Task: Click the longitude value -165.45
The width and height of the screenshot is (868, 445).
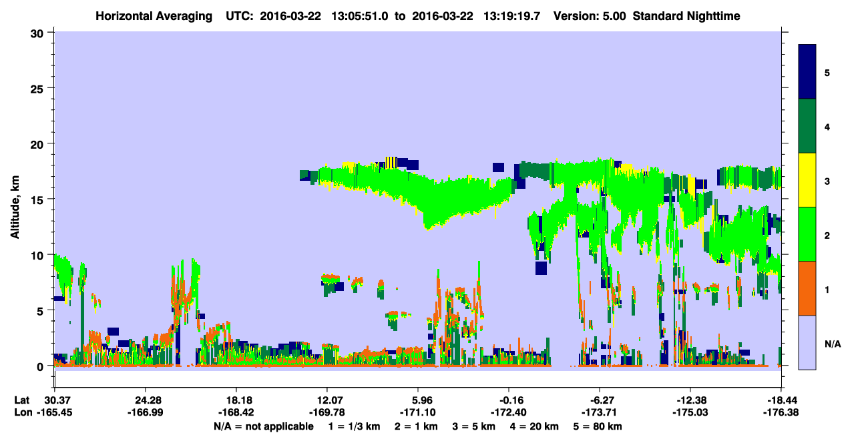Action: tap(54, 412)
